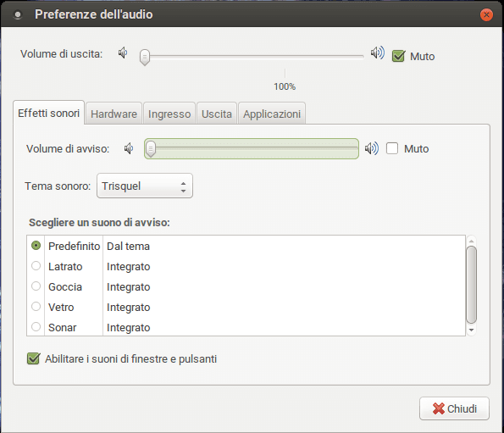Click the loud speaker icon beside output volume slider
The height and width of the screenshot is (433, 504).
377,53
